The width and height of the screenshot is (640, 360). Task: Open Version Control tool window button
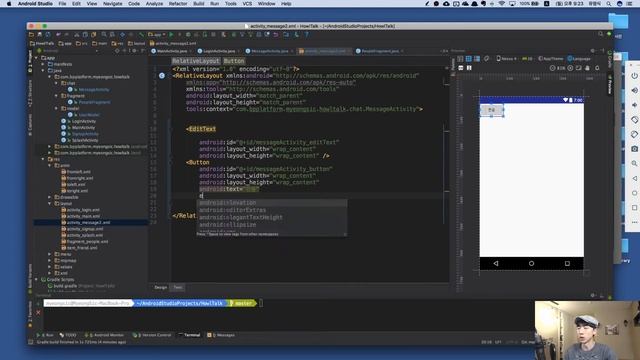[152, 335]
